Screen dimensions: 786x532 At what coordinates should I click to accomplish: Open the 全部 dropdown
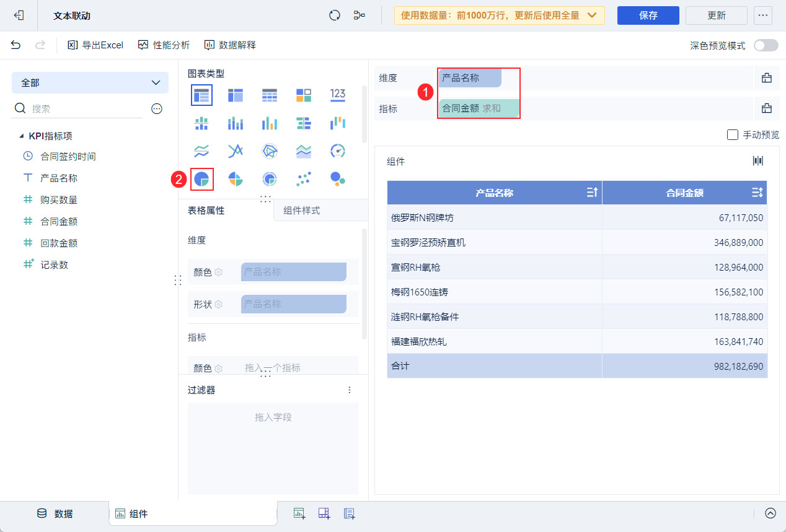tap(90, 82)
